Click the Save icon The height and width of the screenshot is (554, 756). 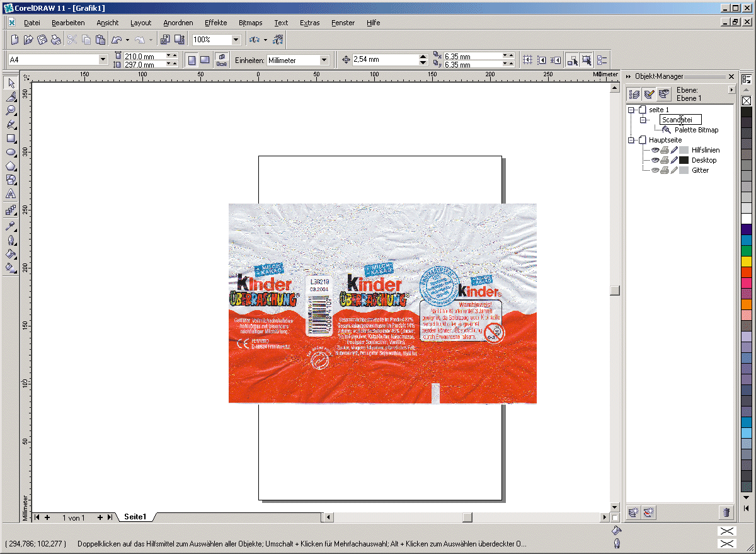point(42,40)
